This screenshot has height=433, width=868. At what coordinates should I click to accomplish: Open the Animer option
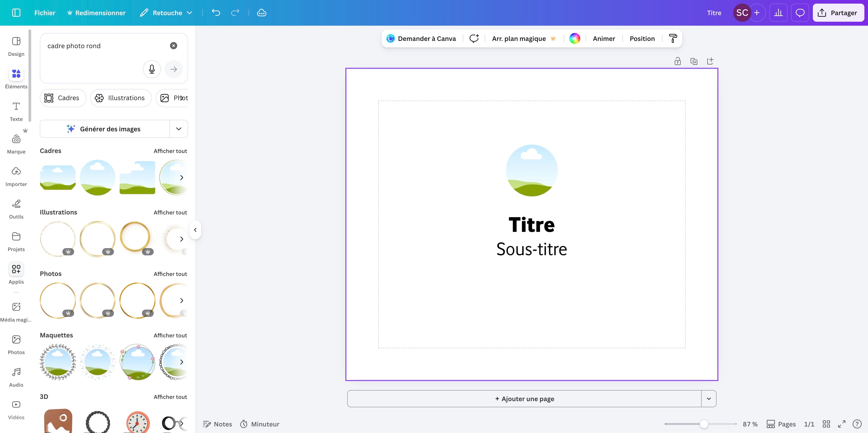pos(604,39)
